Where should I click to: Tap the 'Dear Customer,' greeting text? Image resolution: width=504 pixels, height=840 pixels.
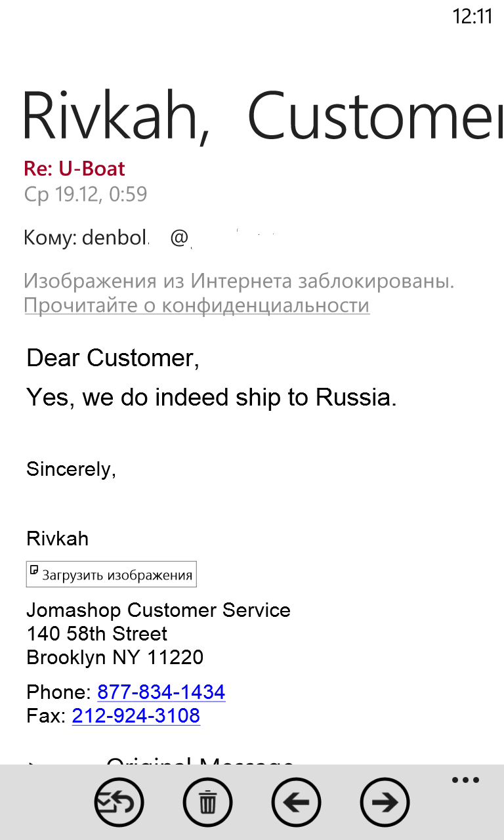click(x=112, y=358)
